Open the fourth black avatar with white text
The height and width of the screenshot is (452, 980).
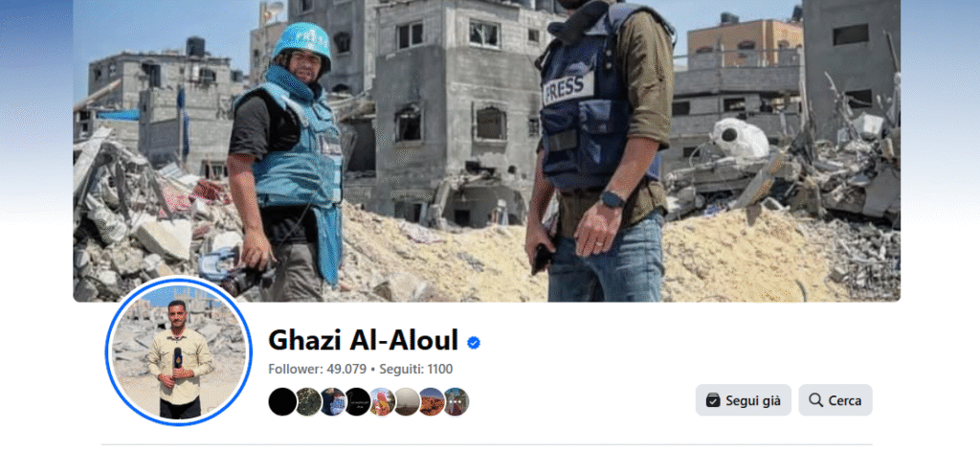358,401
